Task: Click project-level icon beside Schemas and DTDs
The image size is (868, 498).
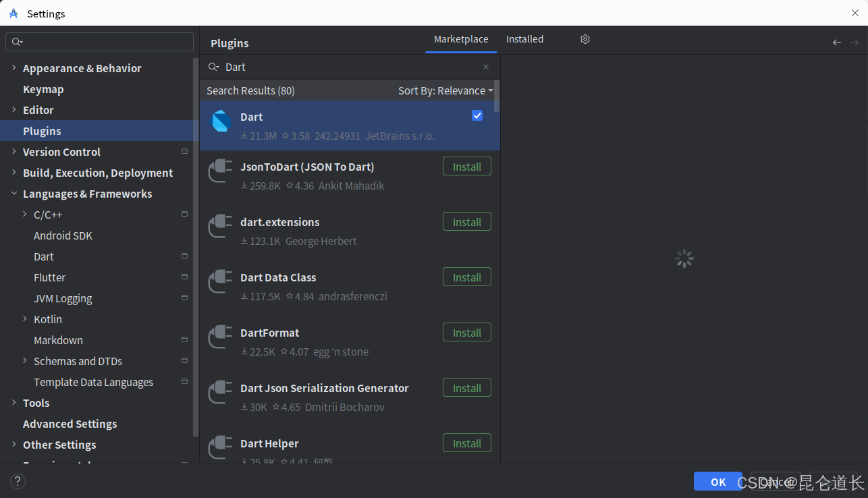Action: coord(185,360)
